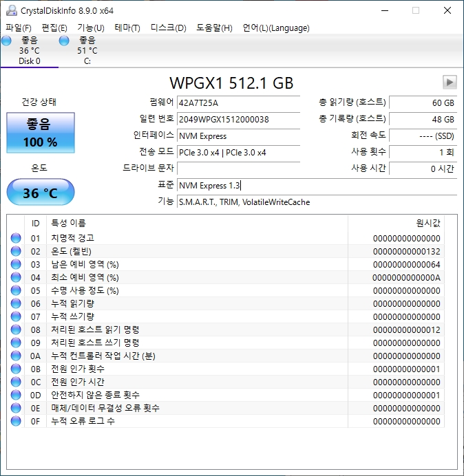Viewport: 464px width, 476px height.
Task: Select the 안전하지 않은 종료 횟수 attribute name
Action: (x=95, y=395)
